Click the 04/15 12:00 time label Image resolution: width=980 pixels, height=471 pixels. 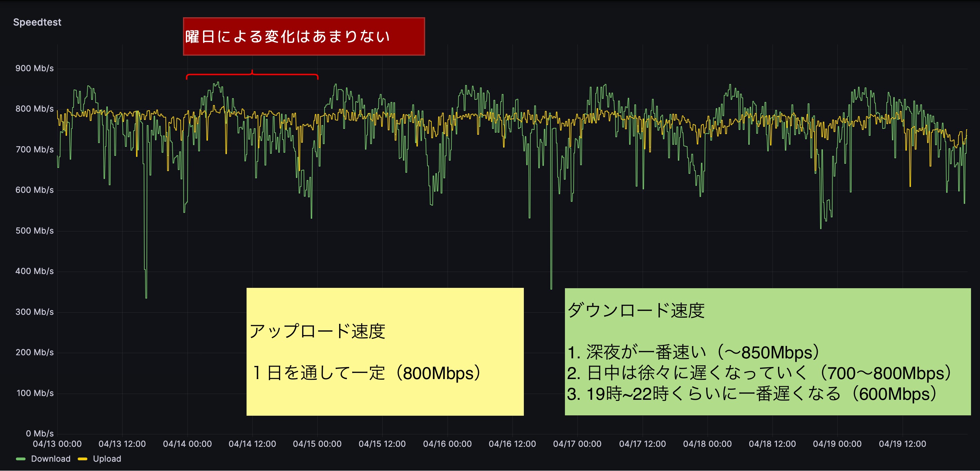click(382, 444)
